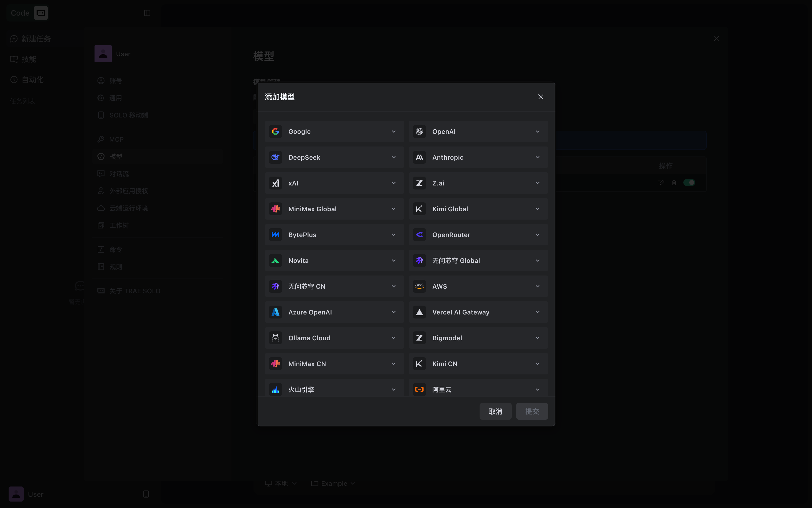Click the DeepSeek whale logo
The width and height of the screenshot is (812, 508).
pyautogui.click(x=275, y=157)
